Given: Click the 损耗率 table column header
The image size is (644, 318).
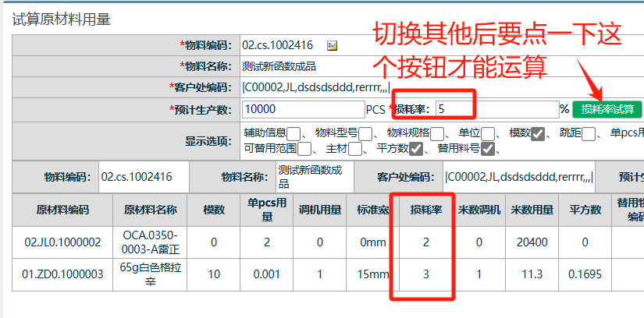Looking at the screenshot, I should click(426, 210).
